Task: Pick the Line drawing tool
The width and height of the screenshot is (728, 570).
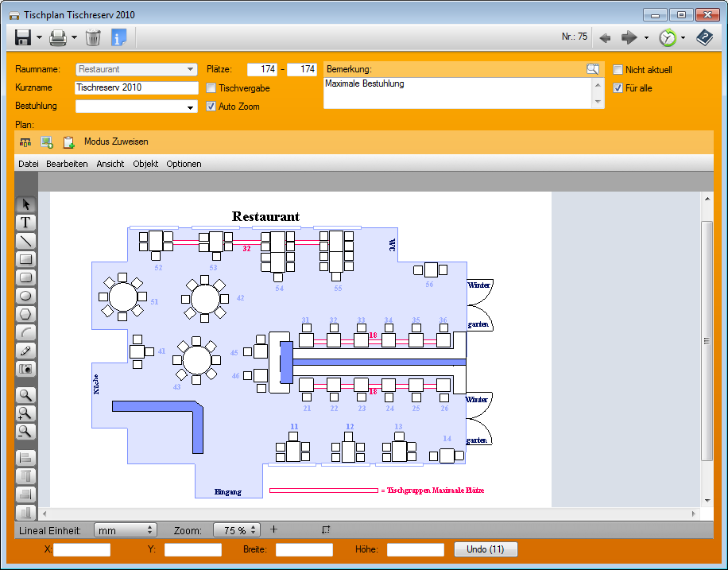Action: (26, 240)
